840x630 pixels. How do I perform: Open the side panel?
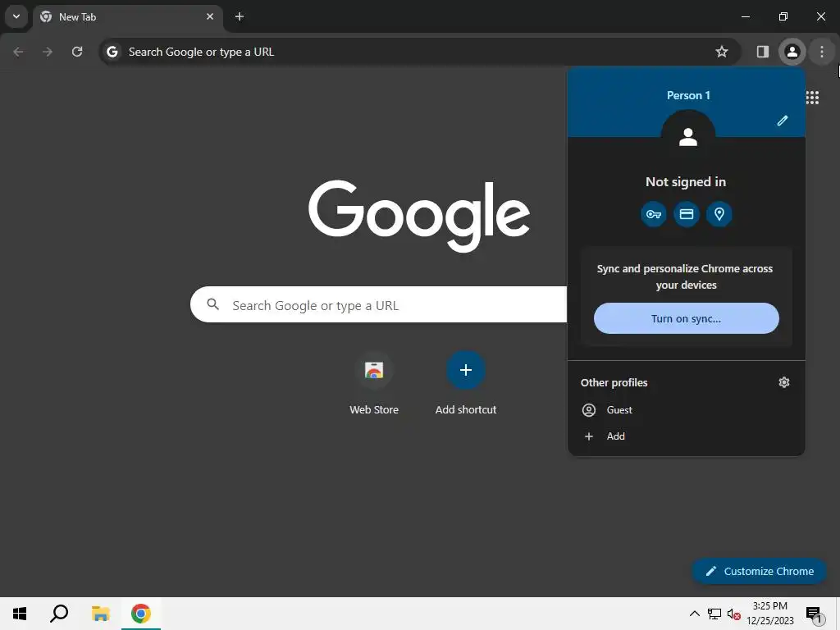762,52
